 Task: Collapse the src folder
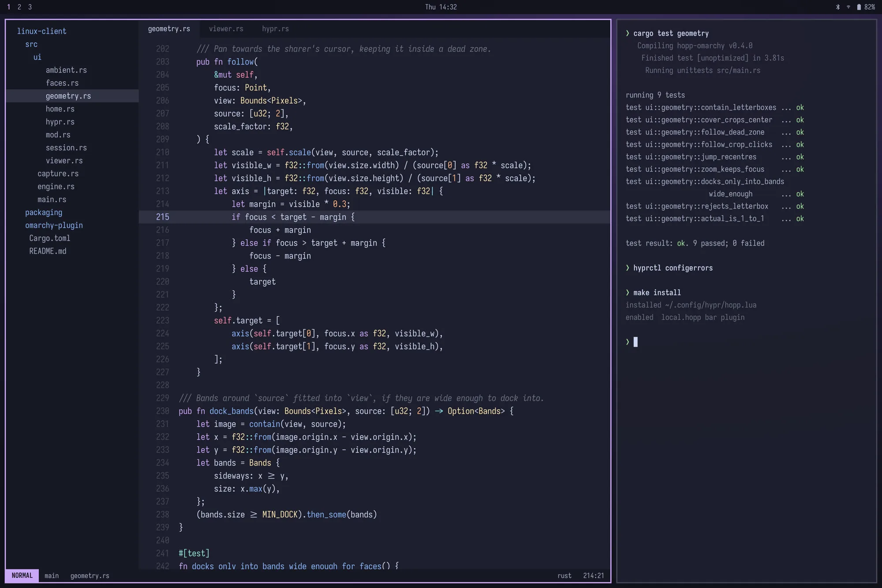tap(31, 44)
